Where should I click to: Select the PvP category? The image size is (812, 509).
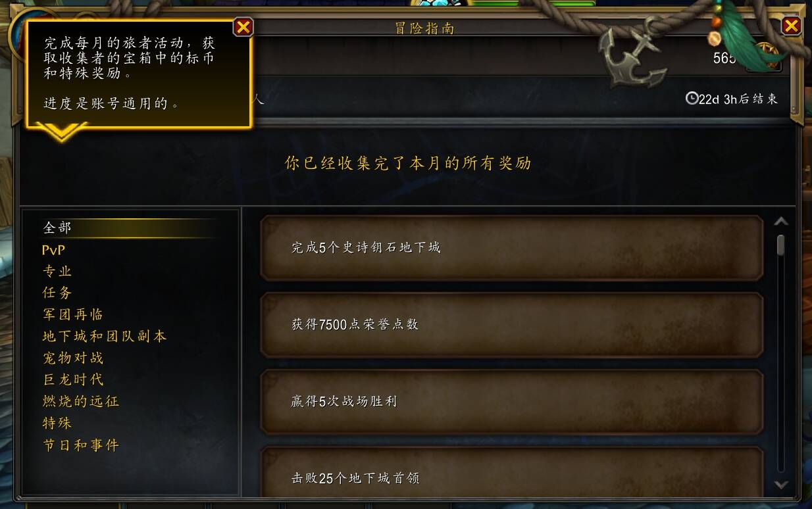53,250
